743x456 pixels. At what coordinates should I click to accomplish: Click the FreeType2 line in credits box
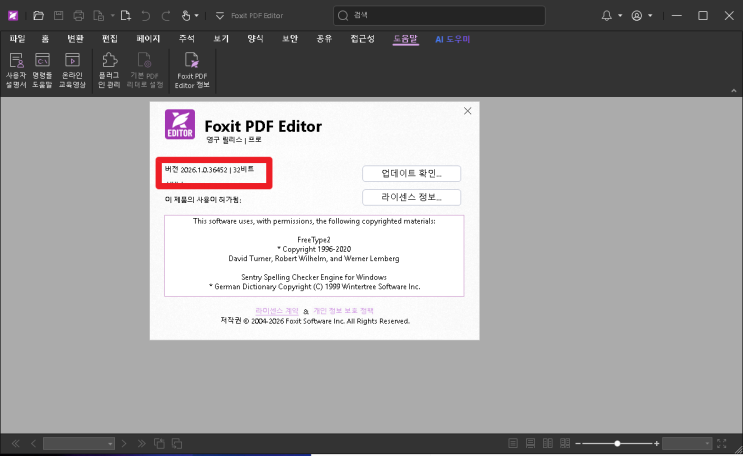click(x=314, y=240)
